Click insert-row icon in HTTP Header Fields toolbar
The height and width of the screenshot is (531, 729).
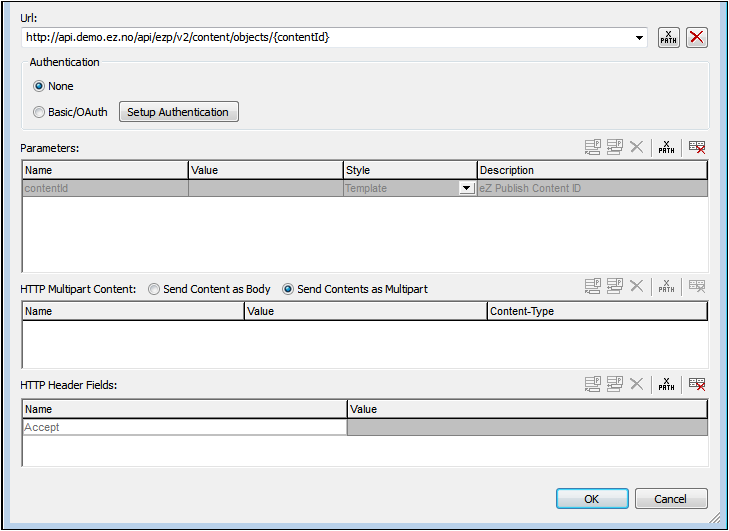pos(615,384)
